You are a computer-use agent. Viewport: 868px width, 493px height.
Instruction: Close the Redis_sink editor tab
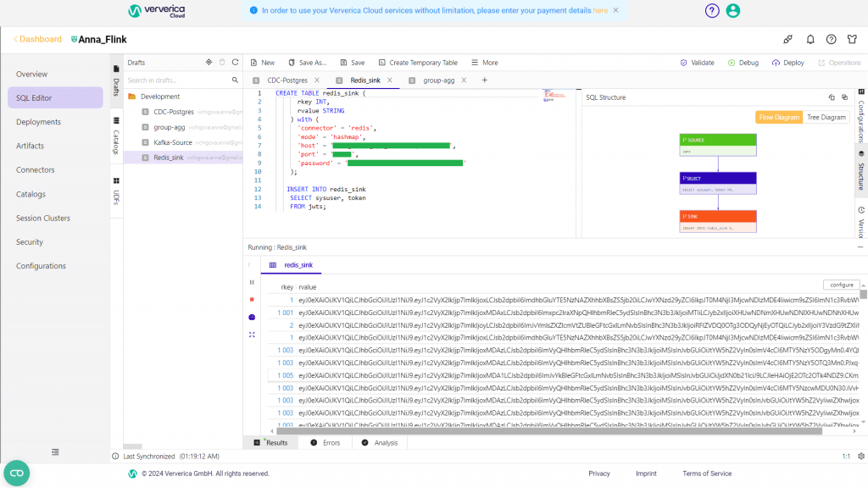click(x=390, y=80)
